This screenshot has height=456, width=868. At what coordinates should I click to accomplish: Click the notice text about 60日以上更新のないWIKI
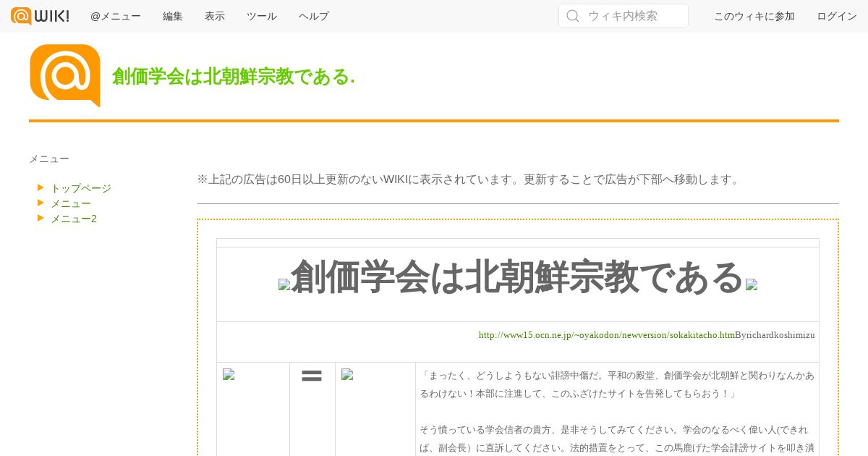(x=469, y=180)
